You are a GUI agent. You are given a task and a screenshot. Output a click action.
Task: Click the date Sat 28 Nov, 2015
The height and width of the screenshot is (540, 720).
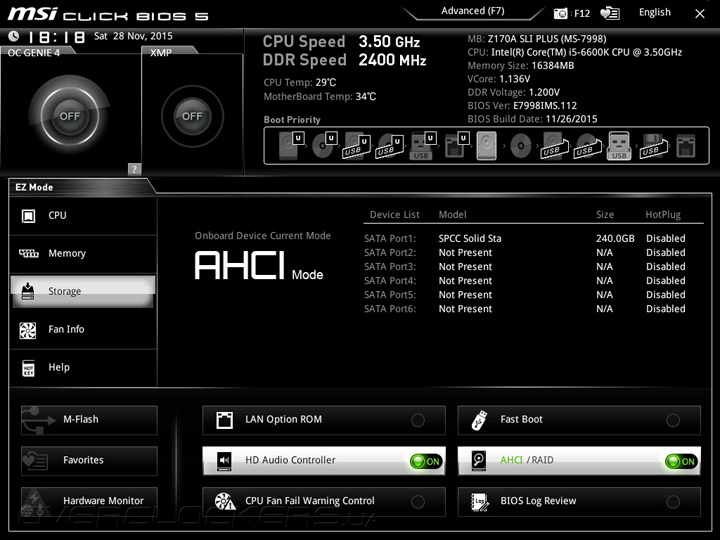pyautogui.click(x=133, y=36)
